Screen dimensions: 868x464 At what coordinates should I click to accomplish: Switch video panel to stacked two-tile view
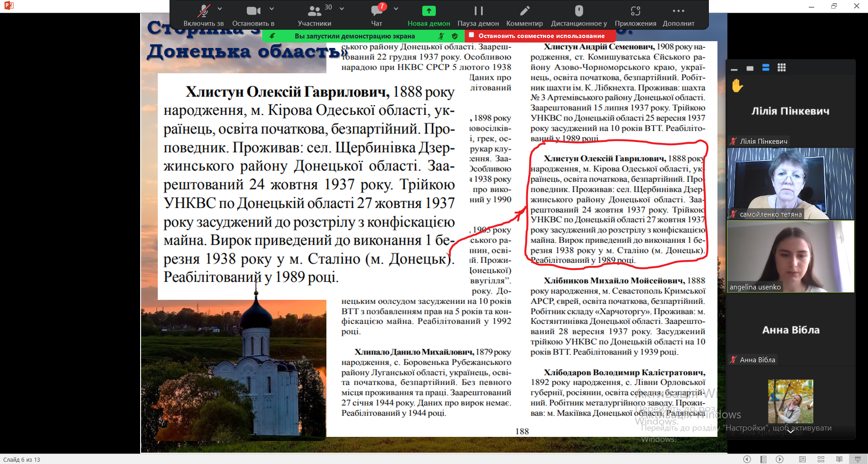tap(766, 68)
